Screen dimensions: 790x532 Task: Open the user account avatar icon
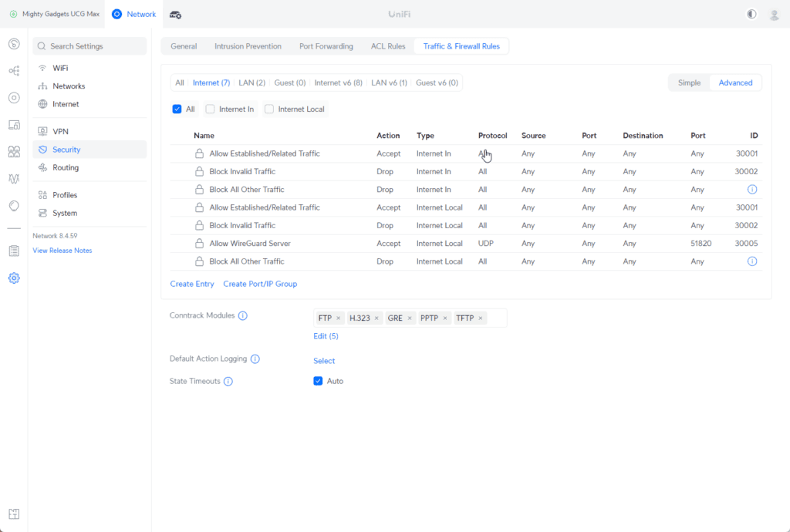774,14
